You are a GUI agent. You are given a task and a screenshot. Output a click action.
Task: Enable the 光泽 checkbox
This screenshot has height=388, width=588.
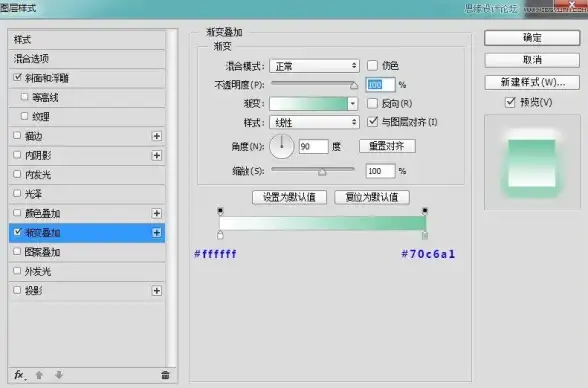tap(17, 193)
